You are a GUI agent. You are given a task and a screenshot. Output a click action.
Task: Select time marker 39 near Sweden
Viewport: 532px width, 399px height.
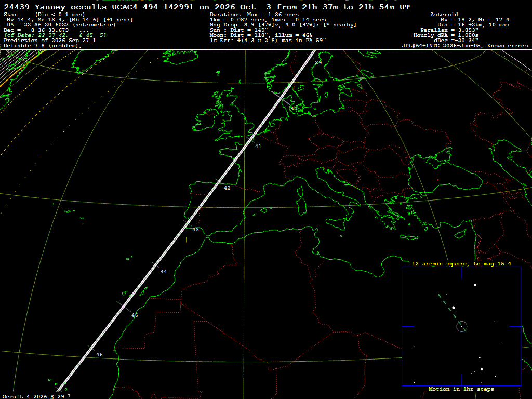pyautogui.click(x=318, y=62)
